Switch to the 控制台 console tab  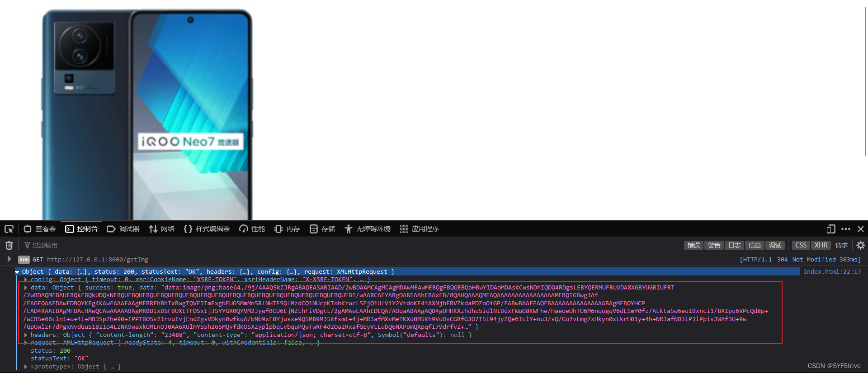[x=81, y=229]
